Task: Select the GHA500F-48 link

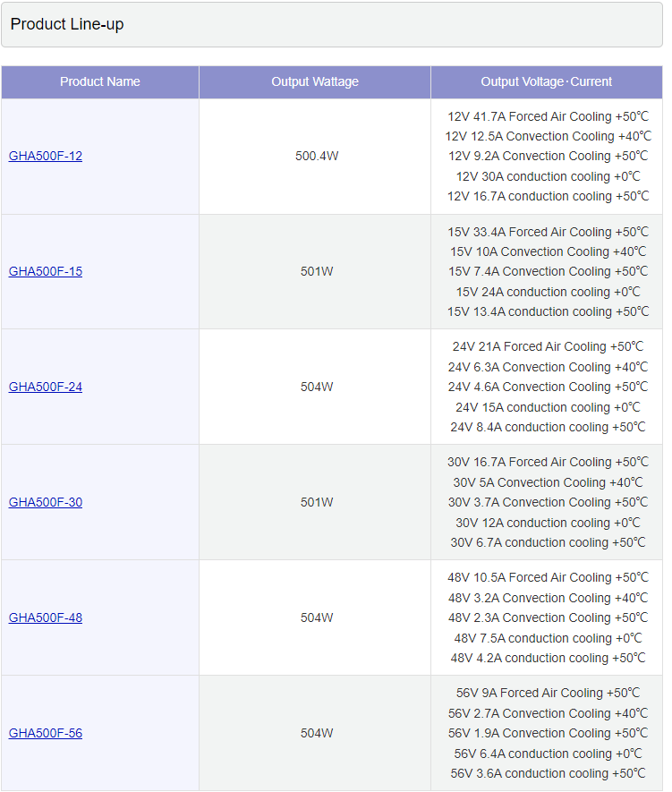Action: [x=46, y=617]
